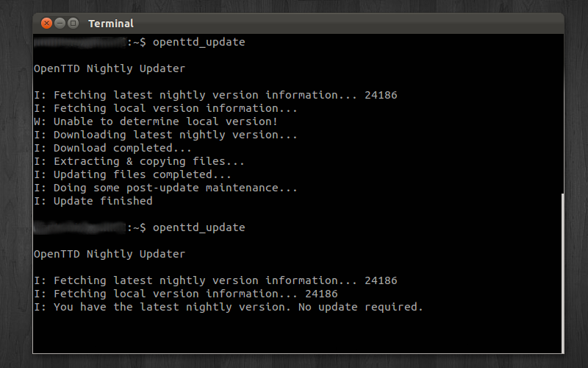Click the first 'Fetching latest nightly version information' line
Viewport: 588px width, 368px height.
215,95
